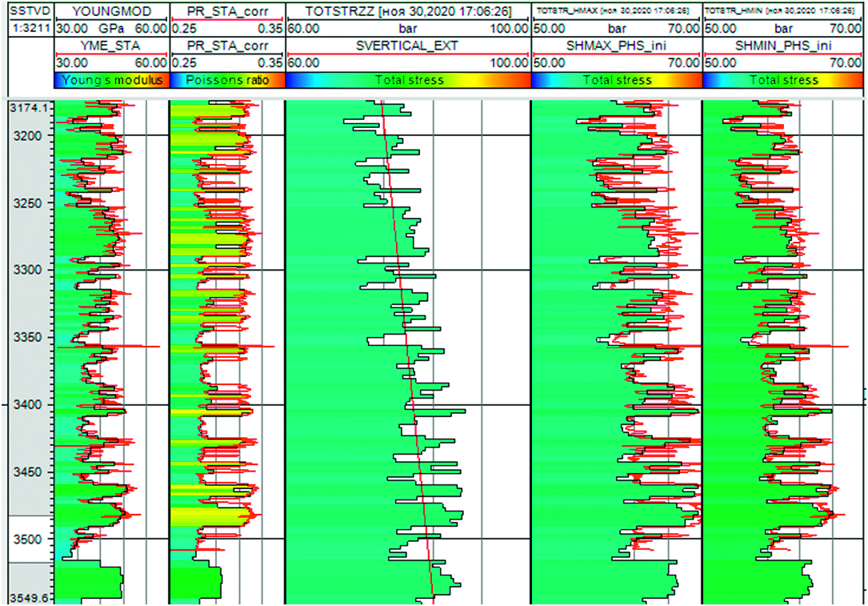
Task: Click the Total stress color bar under SHMAX_PHS_ini
Action: pyautogui.click(x=616, y=80)
